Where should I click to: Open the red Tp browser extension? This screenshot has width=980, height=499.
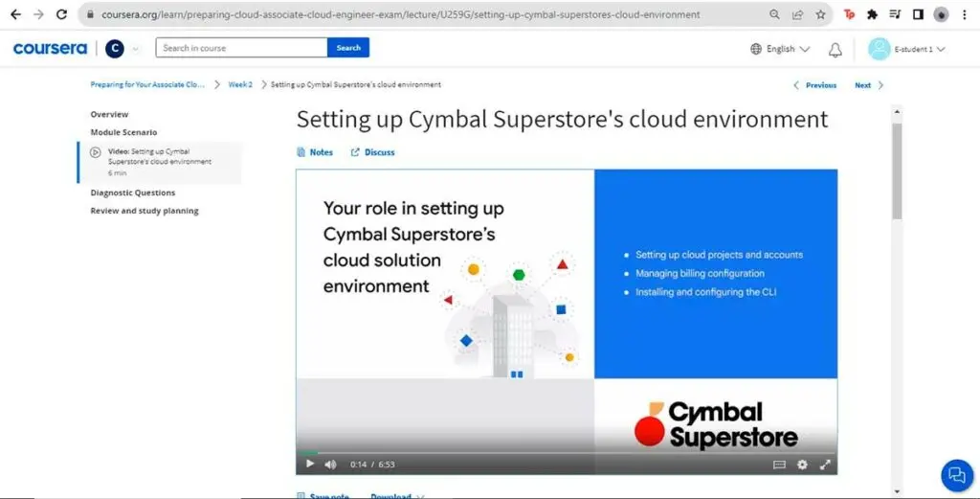(x=849, y=14)
